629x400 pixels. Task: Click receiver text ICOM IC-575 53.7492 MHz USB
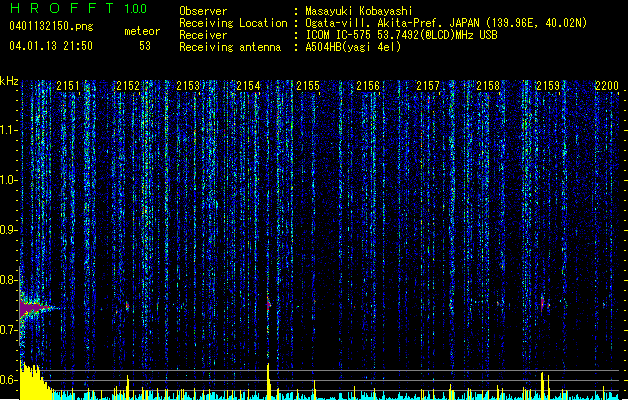point(401,35)
